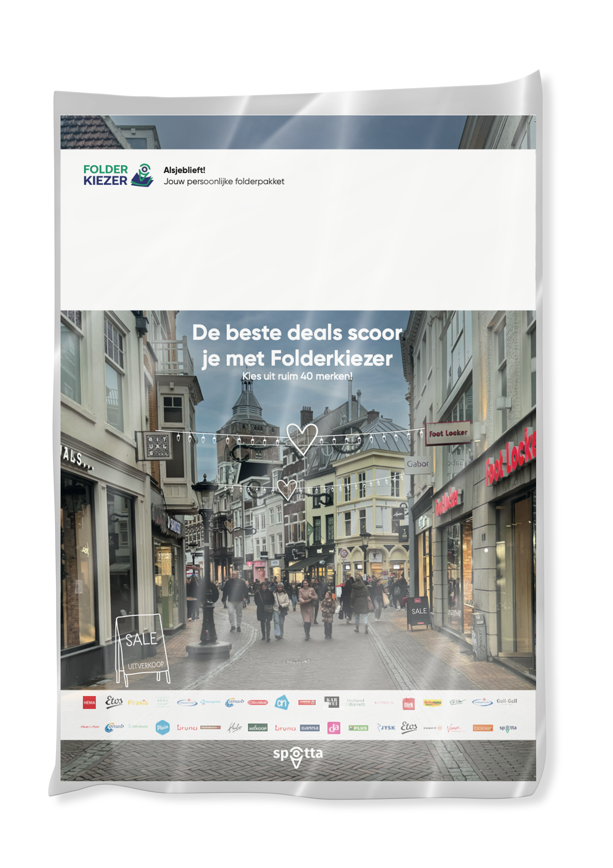This screenshot has height=868, width=613.
Task: Click the red Dirk shopping bag logo
Action: pos(408,703)
